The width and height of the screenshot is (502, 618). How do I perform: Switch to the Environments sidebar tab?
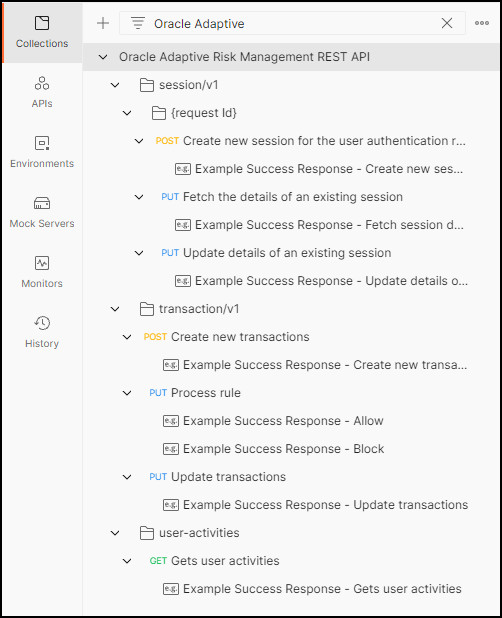pyautogui.click(x=42, y=152)
